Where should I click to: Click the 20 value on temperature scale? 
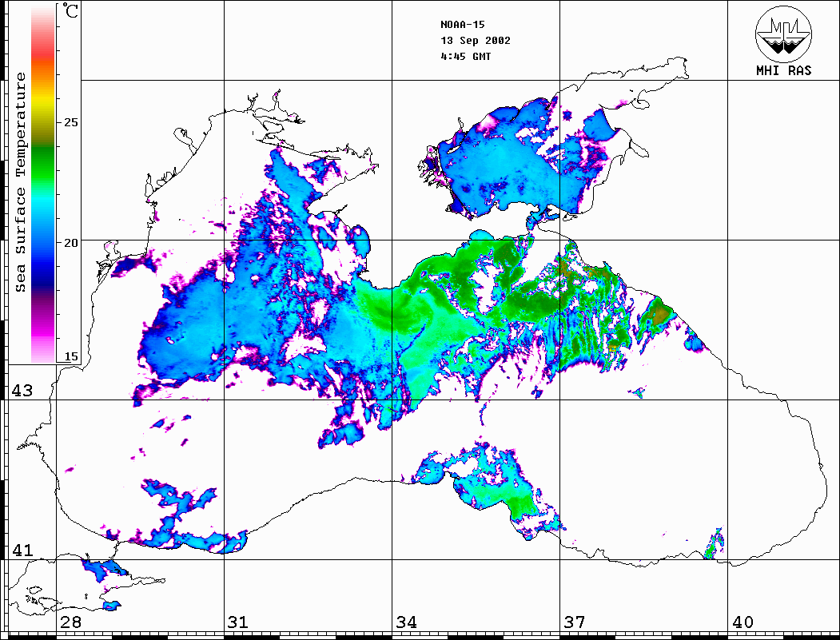[70, 243]
